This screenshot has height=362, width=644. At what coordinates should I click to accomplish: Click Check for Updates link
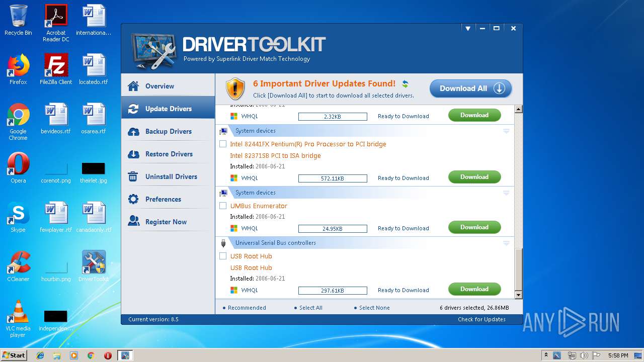coord(481,319)
